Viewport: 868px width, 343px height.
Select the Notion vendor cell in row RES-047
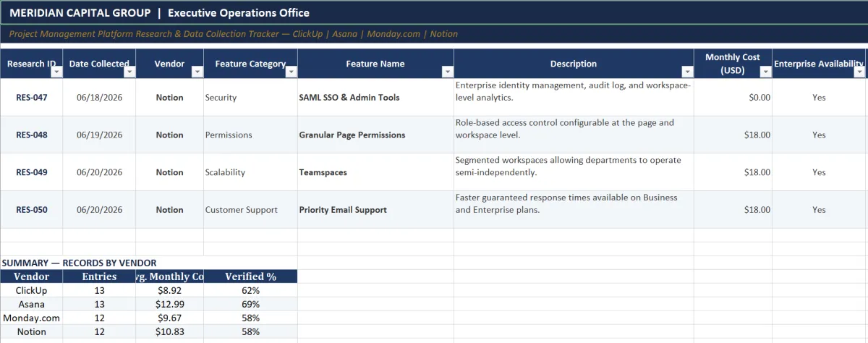click(169, 97)
